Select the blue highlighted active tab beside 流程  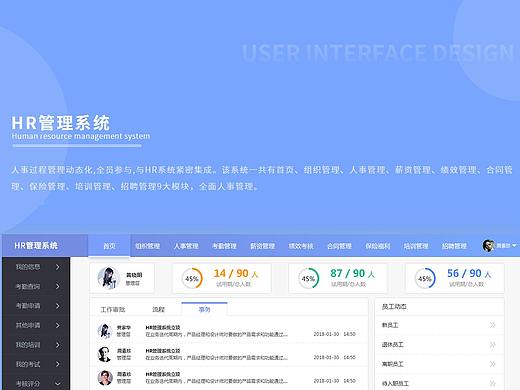coord(204,309)
